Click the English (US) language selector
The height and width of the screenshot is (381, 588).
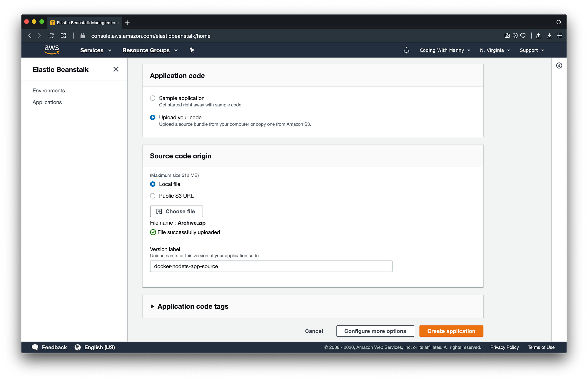tap(99, 347)
